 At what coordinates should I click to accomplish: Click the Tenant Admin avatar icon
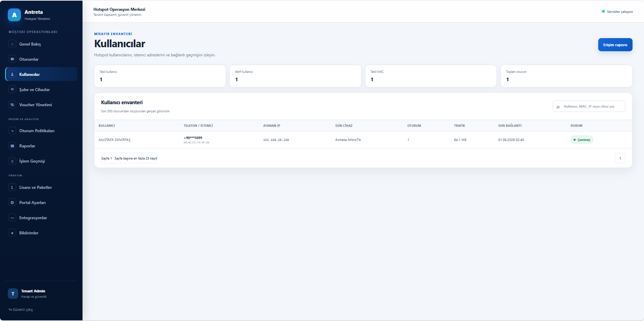coord(13,294)
